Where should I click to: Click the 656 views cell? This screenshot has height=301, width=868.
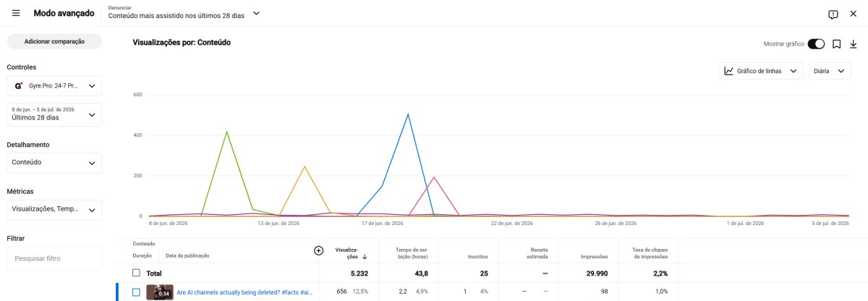(x=341, y=292)
